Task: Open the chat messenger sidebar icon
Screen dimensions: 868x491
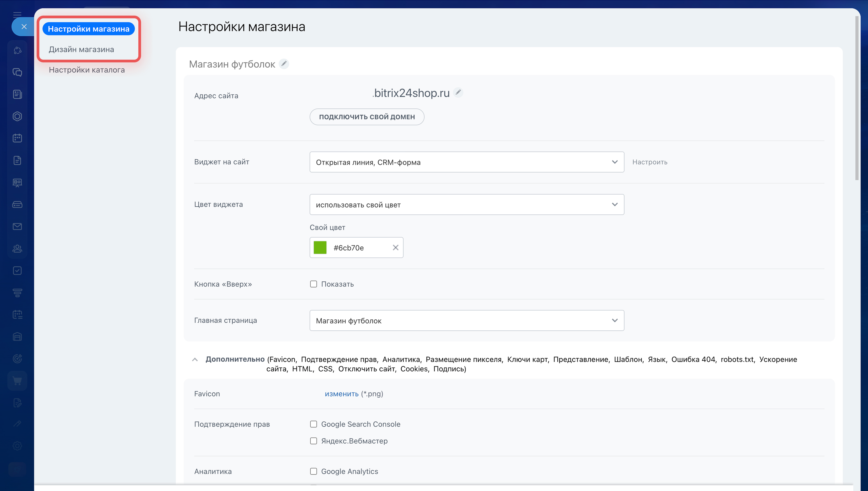Action: [x=17, y=72]
